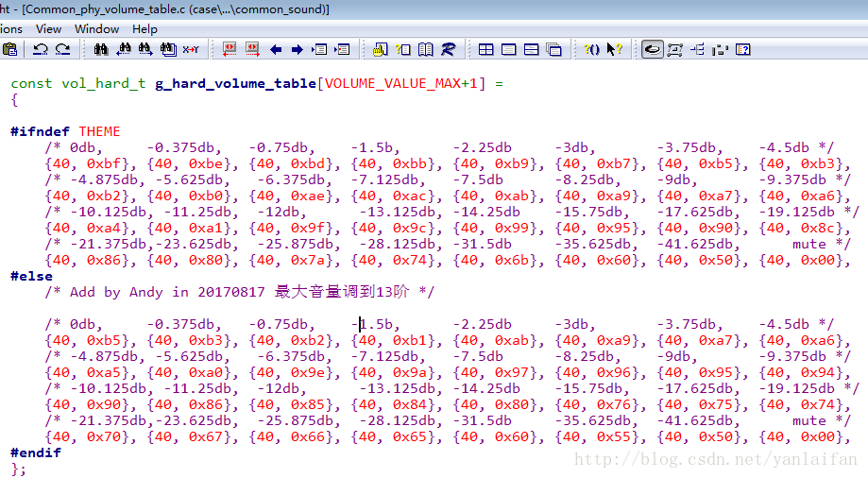Search backward with binoculars left-arrow icon
Screen dimensions: 868x478
pos(124,49)
